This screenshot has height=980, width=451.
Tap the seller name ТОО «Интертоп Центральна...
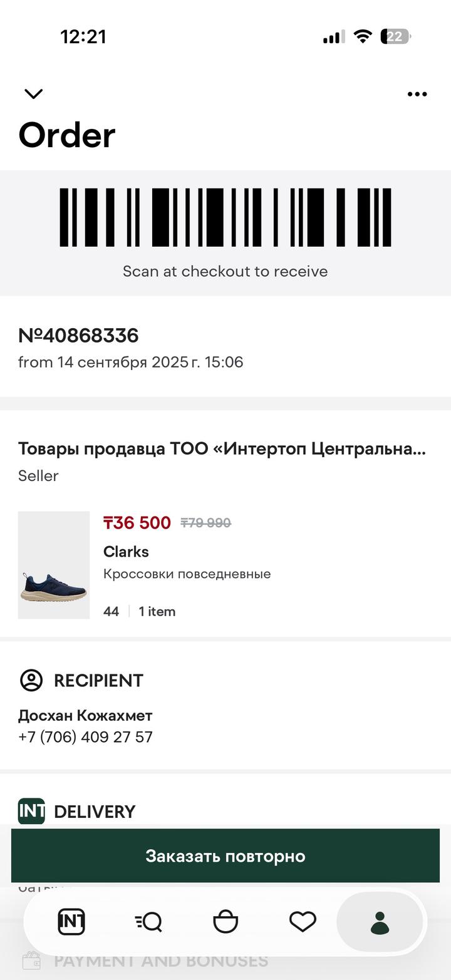222,449
